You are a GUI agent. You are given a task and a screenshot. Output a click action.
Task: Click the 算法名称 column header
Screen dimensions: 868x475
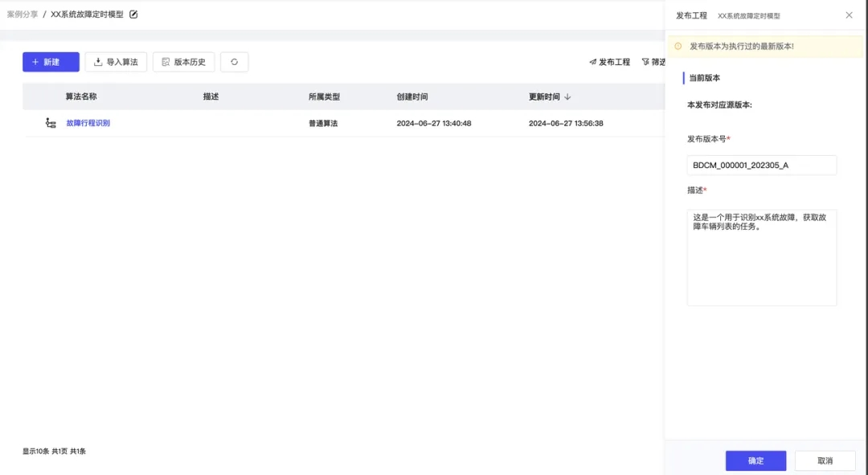81,96
